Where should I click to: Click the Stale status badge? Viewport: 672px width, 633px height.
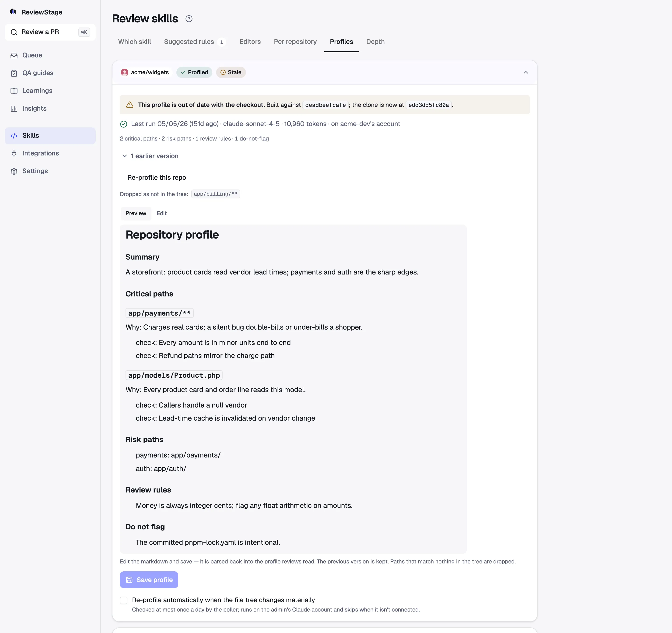231,72
